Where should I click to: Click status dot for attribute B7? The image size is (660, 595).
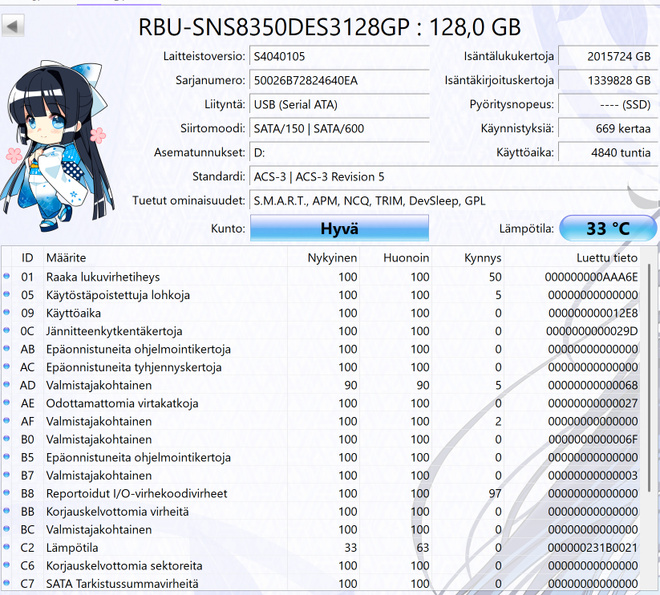(x=6, y=475)
